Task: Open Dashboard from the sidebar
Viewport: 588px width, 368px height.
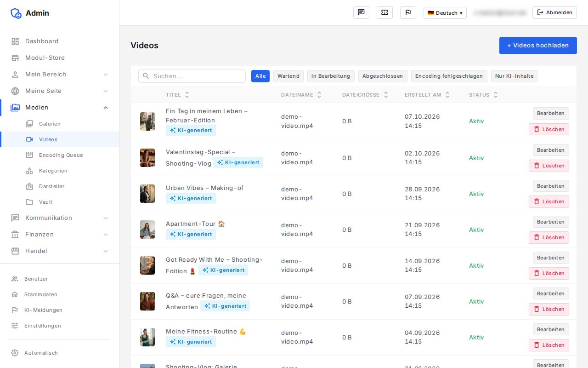Action: pos(59,41)
